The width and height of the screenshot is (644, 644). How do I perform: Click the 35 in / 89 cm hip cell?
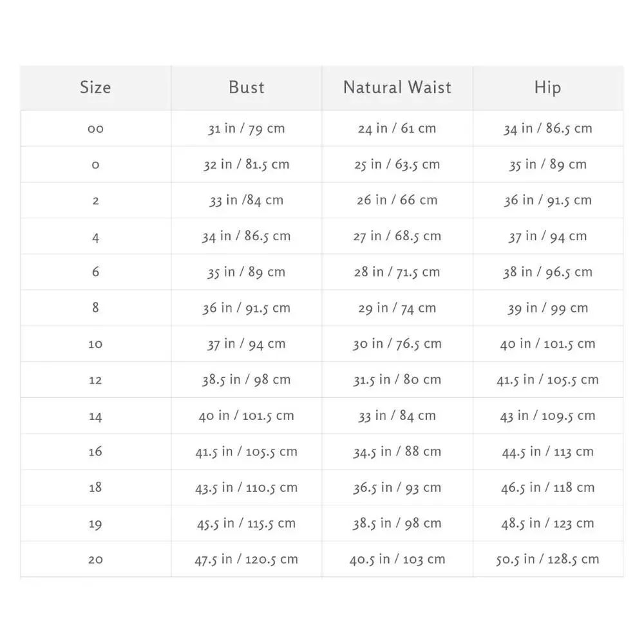point(547,165)
